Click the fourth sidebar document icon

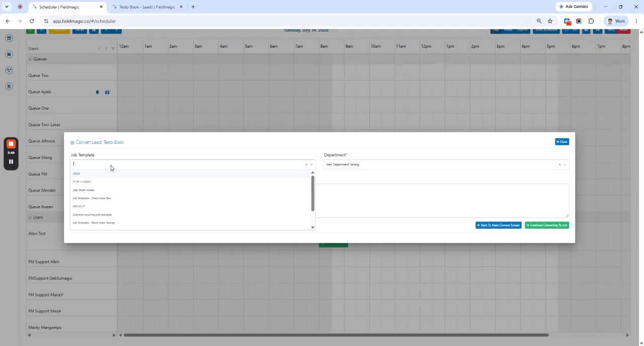pyautogui.click(x=9, y=86)
